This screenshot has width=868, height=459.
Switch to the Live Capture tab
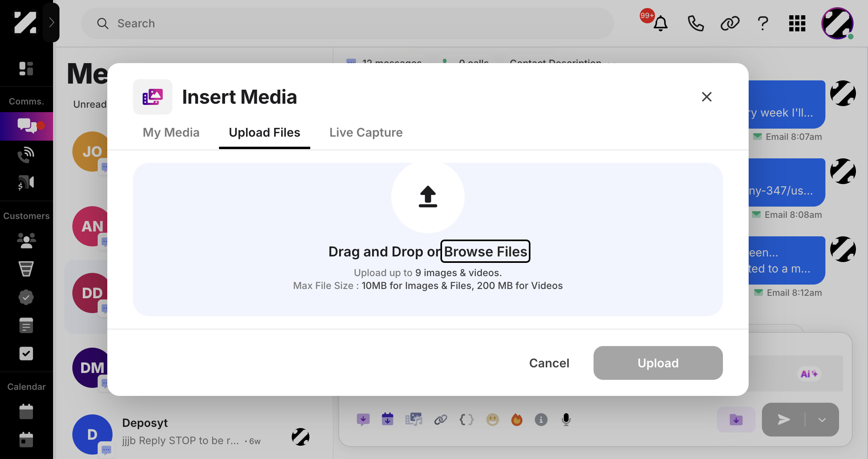[x=366, y=133]
